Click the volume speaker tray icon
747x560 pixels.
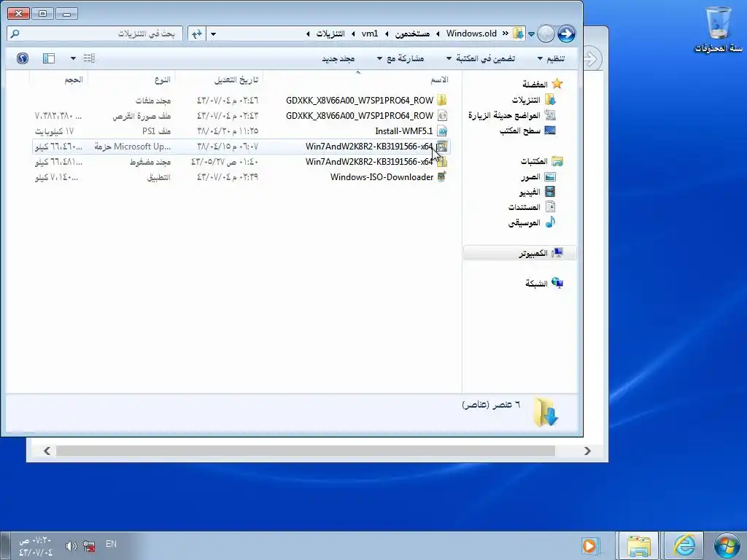[x=71, y=545]
